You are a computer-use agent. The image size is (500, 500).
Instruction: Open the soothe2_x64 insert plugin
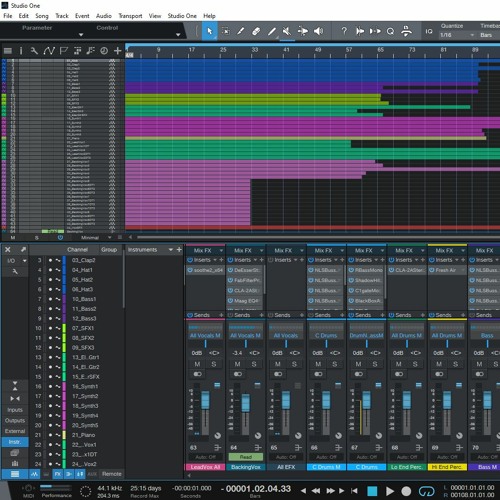205,270
